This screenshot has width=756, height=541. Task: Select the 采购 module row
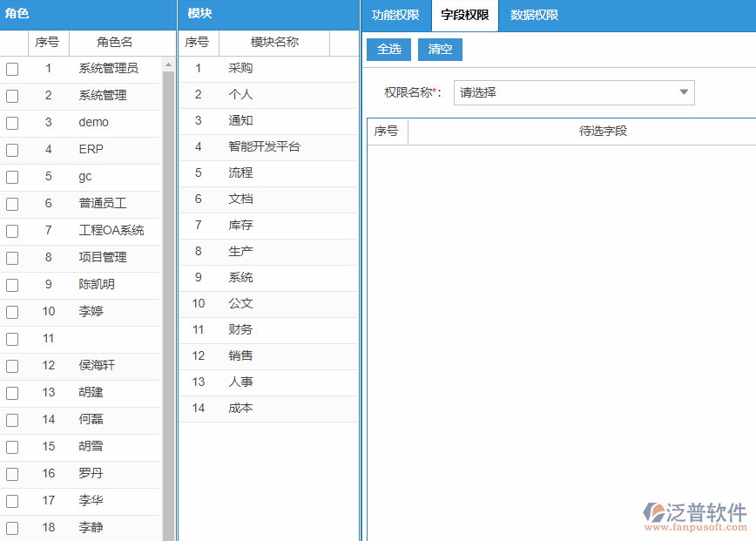point(241,68)
